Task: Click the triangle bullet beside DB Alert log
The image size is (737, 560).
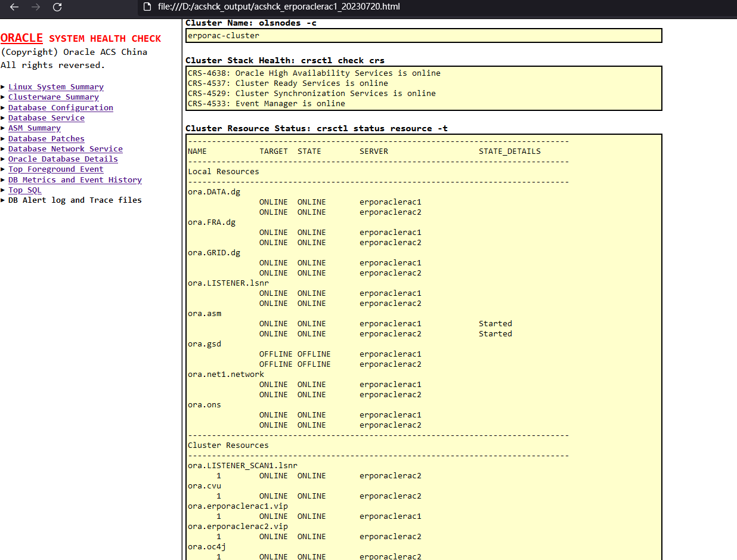Action: click(x=3, y=200)
